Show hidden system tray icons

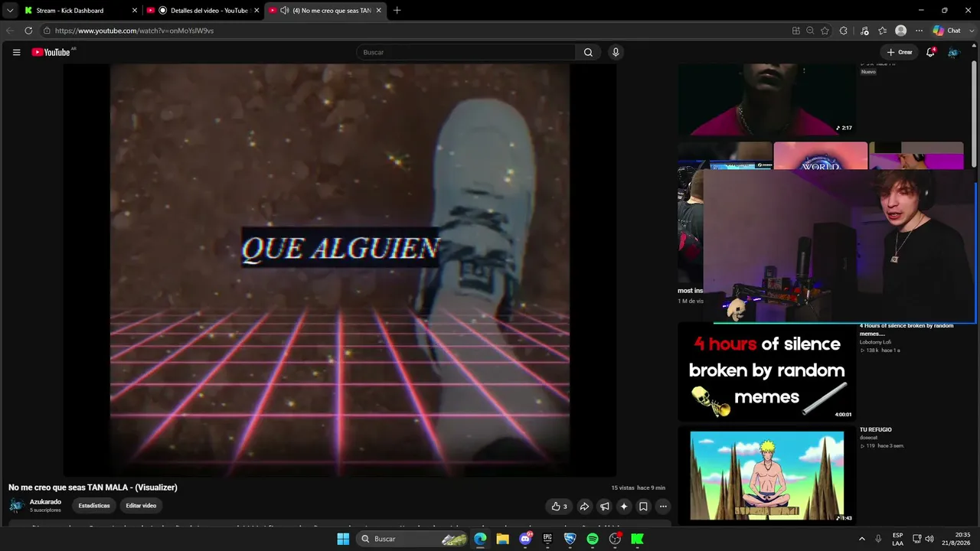(x=861, y=539)
